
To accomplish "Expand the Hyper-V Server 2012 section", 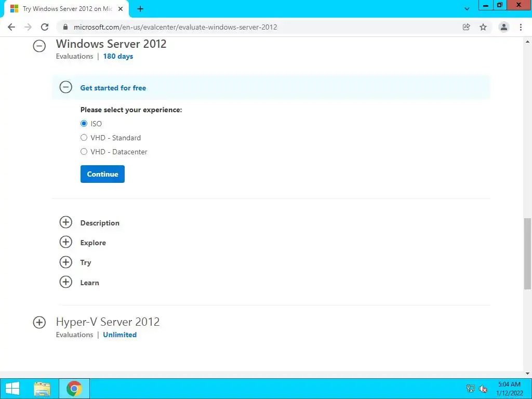I will [x=39, y=322].
